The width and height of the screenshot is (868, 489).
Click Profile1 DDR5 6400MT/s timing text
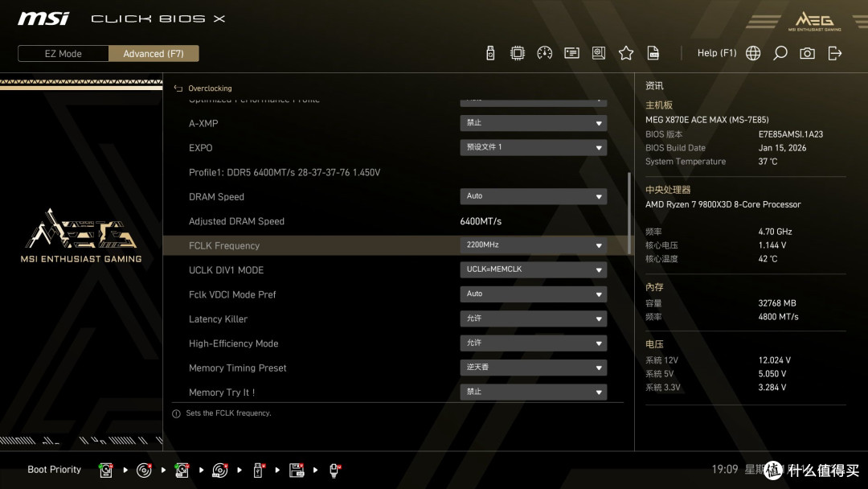click(285, 172)
